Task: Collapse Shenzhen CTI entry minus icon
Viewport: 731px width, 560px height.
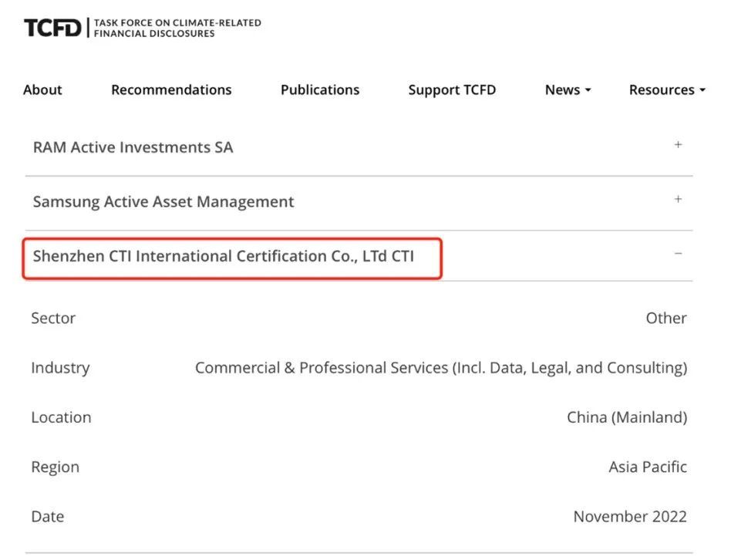Action: tap(679, 254)
